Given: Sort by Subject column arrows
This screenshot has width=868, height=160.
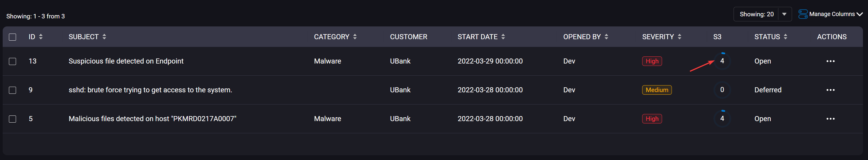Looking at the screenshot, I should (x=104, y=37).
